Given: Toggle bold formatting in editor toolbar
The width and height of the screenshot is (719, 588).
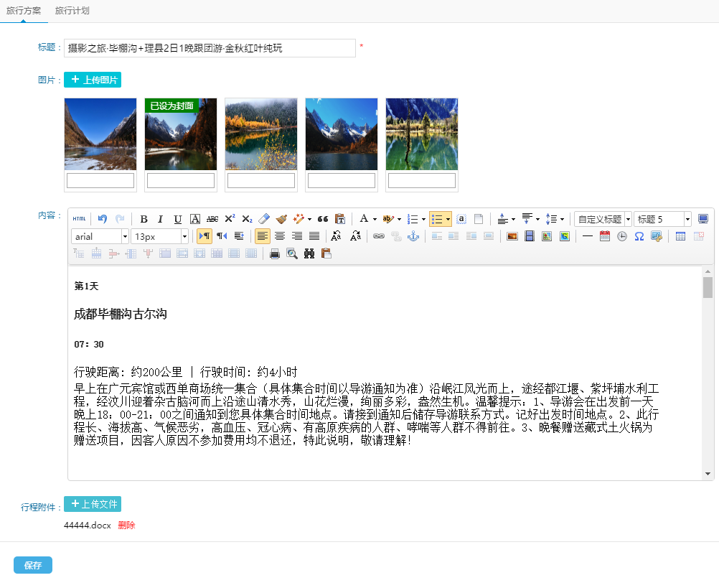Looking at the screenshot, I should pos(144,219).
